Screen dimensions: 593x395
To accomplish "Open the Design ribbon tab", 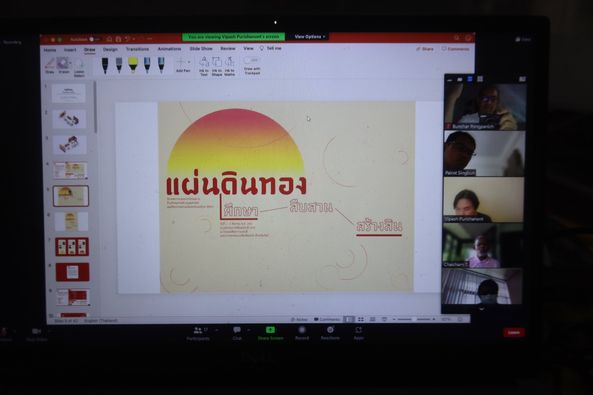I will click(110, 49).
